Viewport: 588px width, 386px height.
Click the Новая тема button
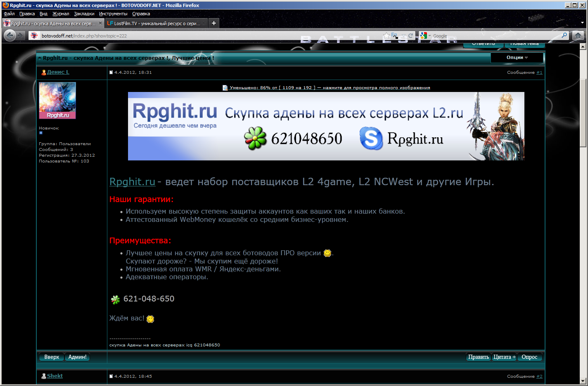click(524, 45)
